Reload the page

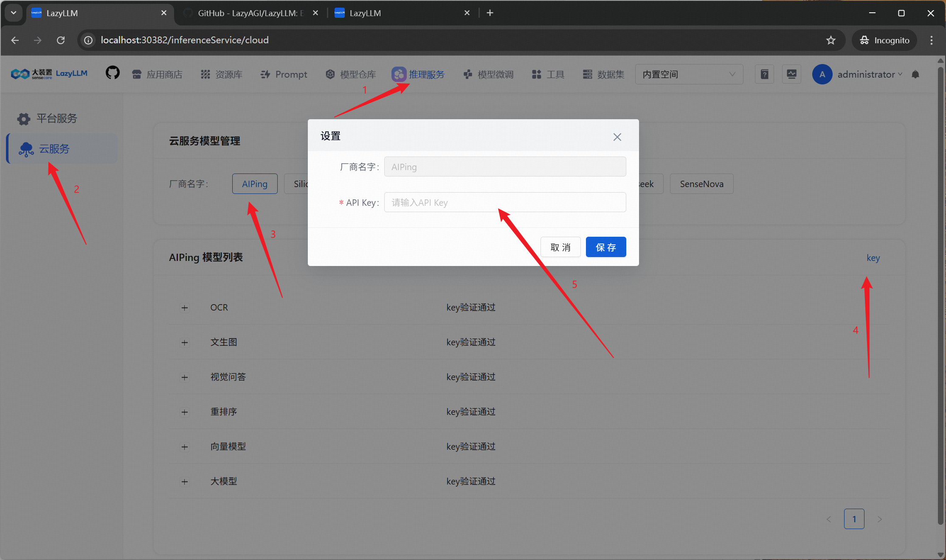point(61,40)
